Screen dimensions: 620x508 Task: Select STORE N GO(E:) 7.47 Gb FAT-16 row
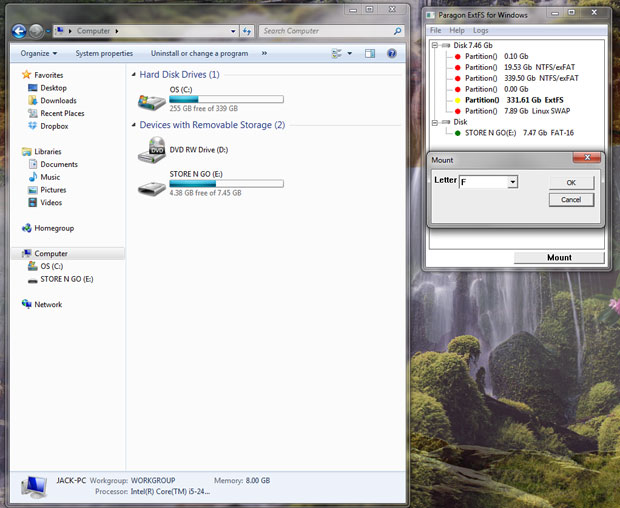(519, 133)
